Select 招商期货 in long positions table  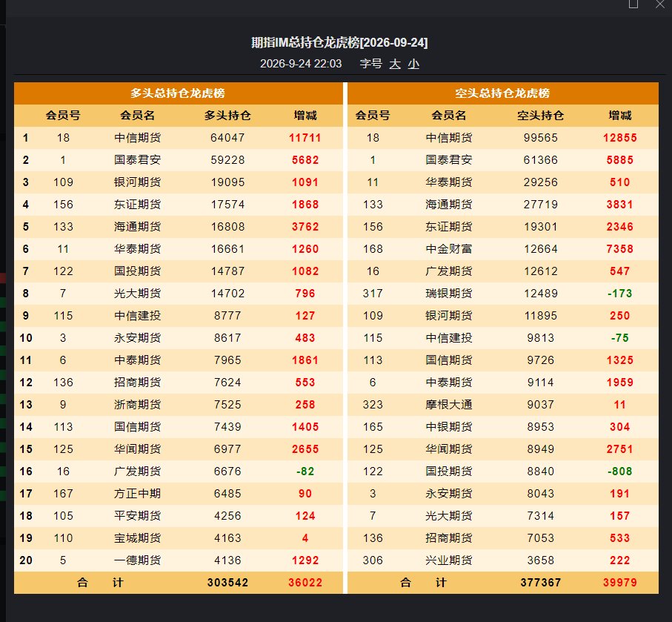tap(138, 383)
